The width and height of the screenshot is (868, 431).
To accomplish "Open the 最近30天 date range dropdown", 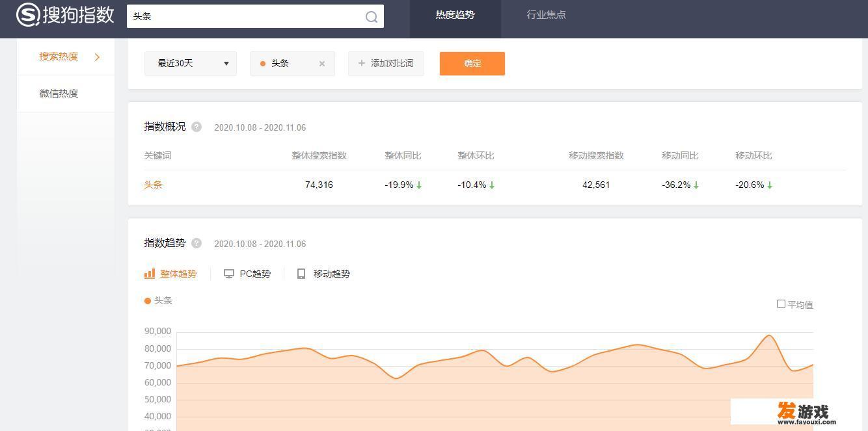I will [191, 64].
